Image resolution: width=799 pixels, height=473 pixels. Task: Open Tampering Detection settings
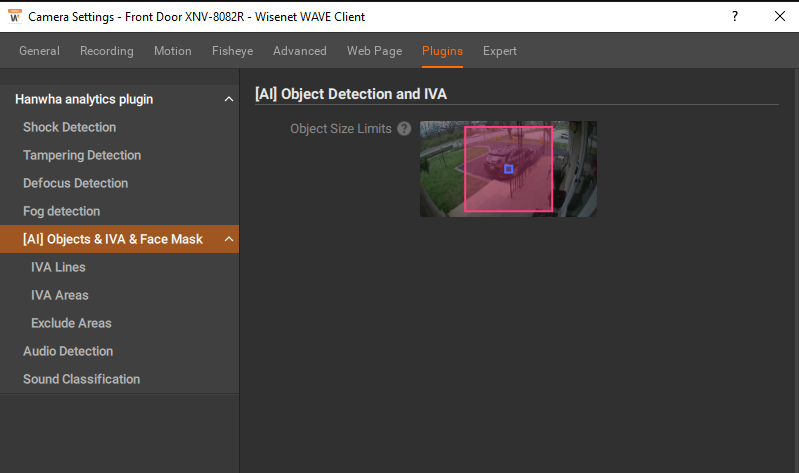point(82,155)
